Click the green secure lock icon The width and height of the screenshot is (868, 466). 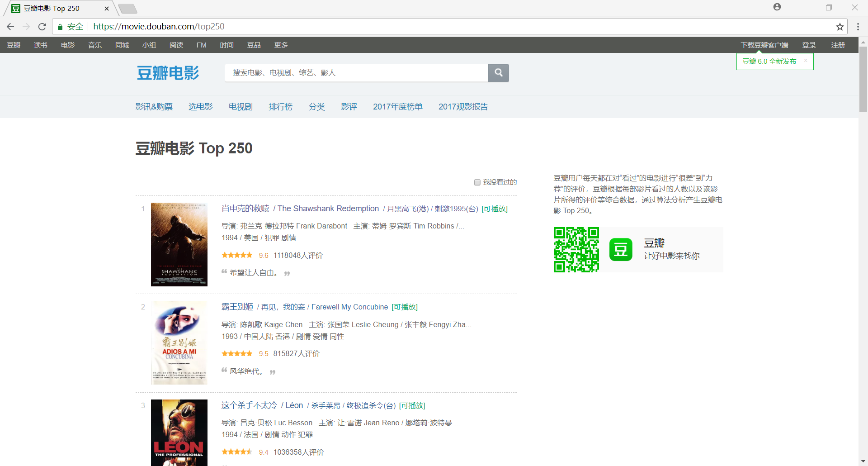60,27
